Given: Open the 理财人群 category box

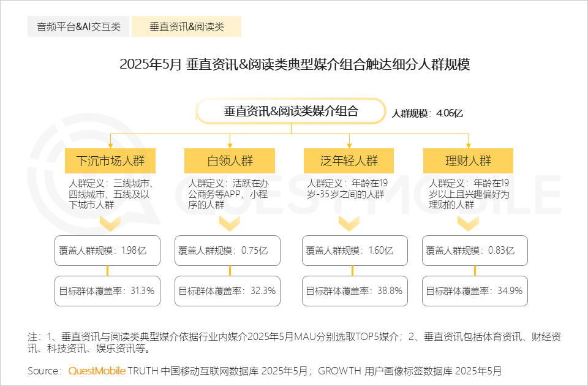Looking at the screenshot, I should 469,161.
